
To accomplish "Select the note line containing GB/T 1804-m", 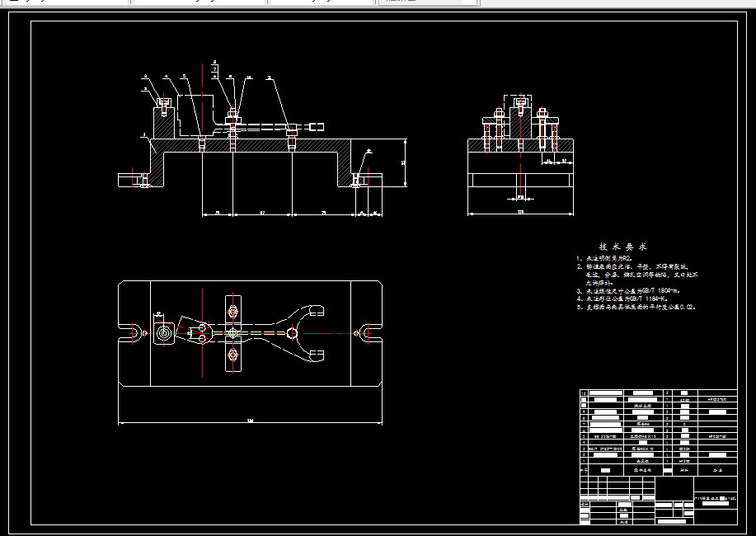I will (628, 291).
